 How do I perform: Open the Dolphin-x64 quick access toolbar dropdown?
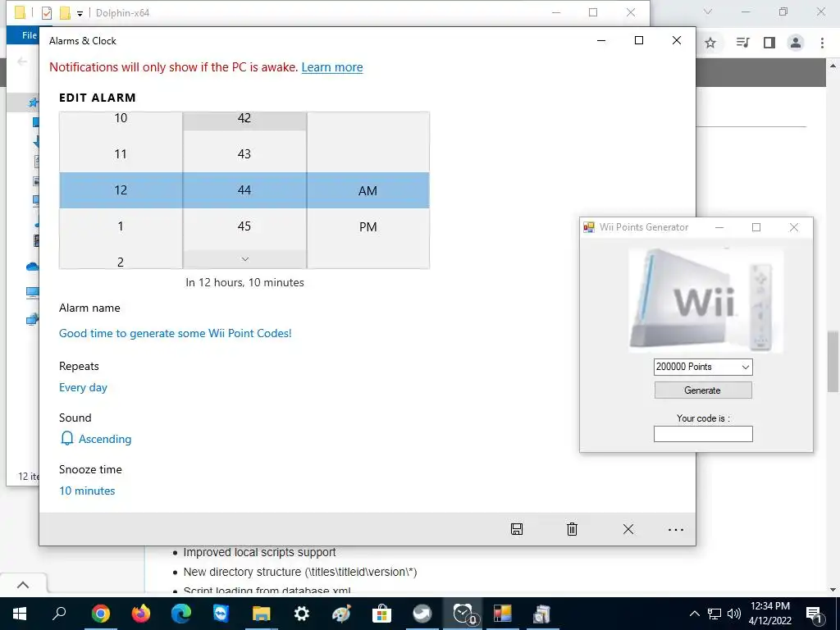80,13
